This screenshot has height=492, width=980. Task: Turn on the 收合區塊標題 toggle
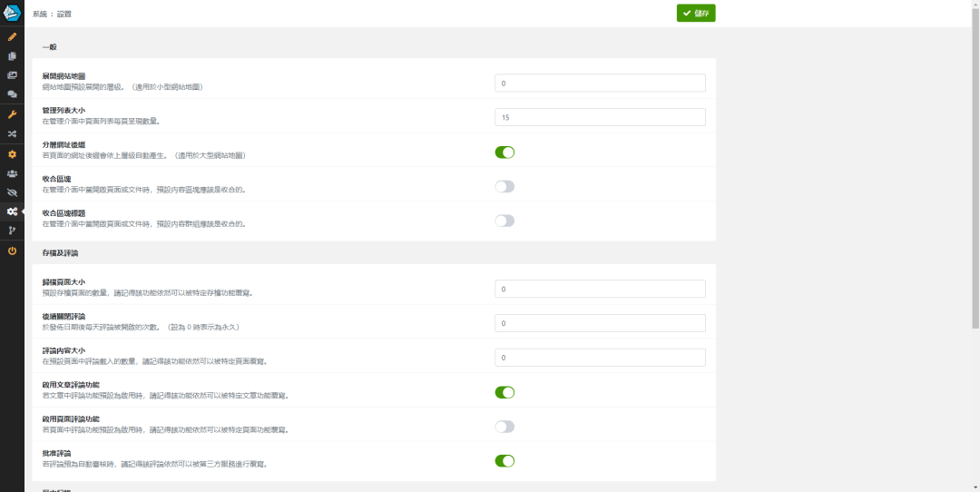tap(505, 221)
